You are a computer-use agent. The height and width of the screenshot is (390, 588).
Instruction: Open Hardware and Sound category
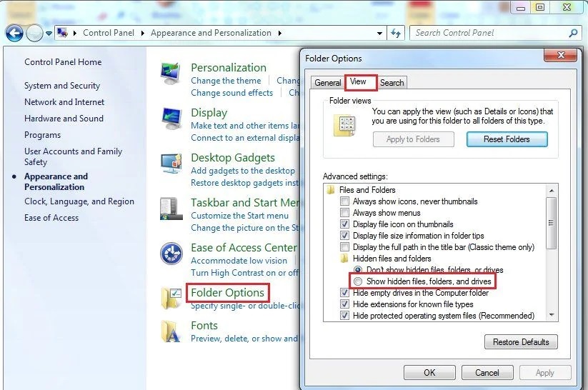[64, 119]
